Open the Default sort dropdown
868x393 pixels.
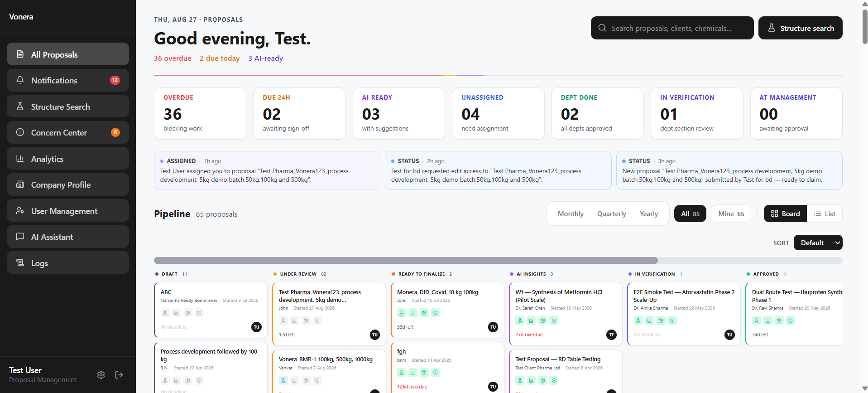tap(818, 243)
